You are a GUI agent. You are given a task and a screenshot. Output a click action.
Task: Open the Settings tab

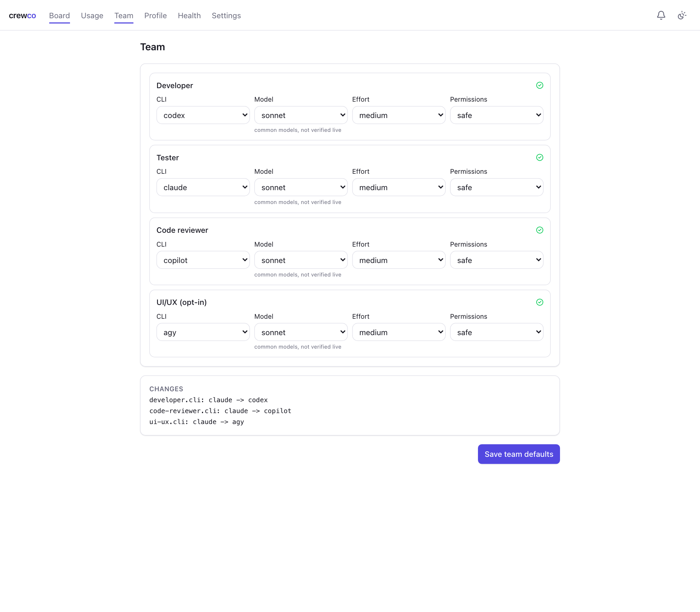(226, 16)
